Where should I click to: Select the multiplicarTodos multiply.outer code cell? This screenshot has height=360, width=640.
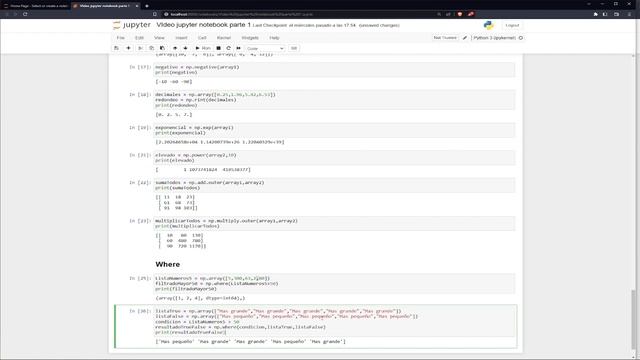click(x=334, y=223)
